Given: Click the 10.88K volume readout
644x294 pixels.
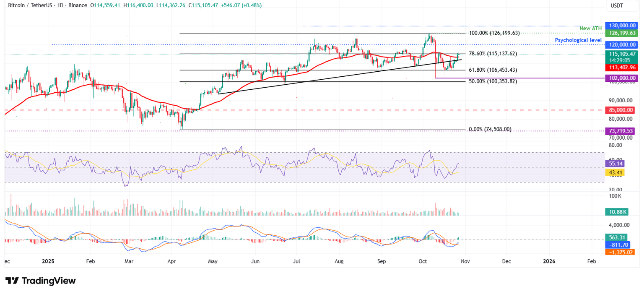Looking at the screenshot, I should pyautogui.click(x=617, y=212).
